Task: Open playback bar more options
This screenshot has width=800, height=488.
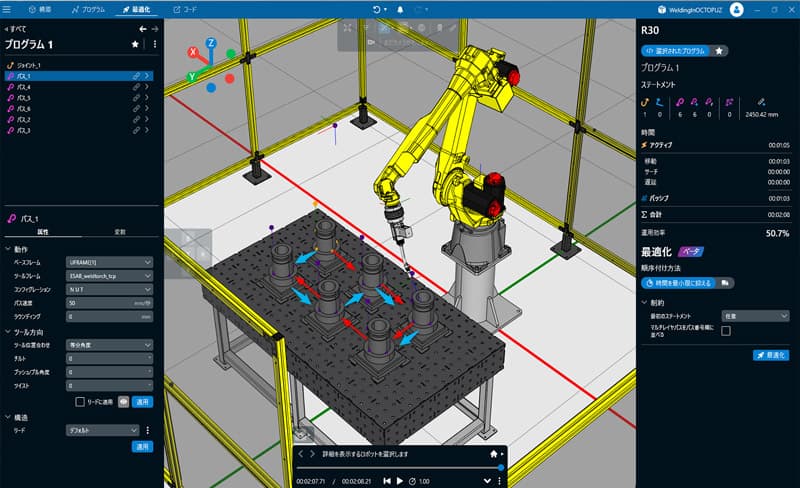Action: click(x=499, y=481)
